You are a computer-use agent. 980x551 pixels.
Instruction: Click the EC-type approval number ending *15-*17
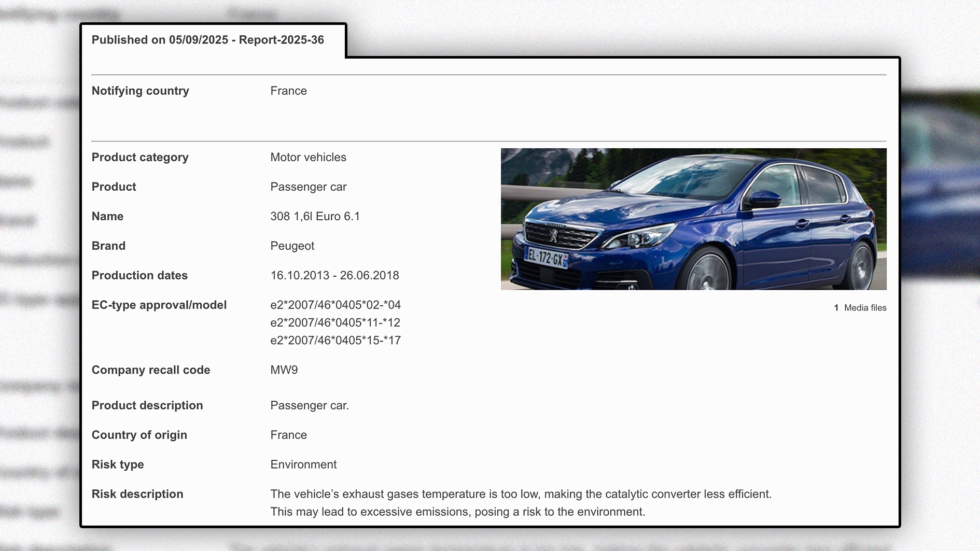coord(335,340)
